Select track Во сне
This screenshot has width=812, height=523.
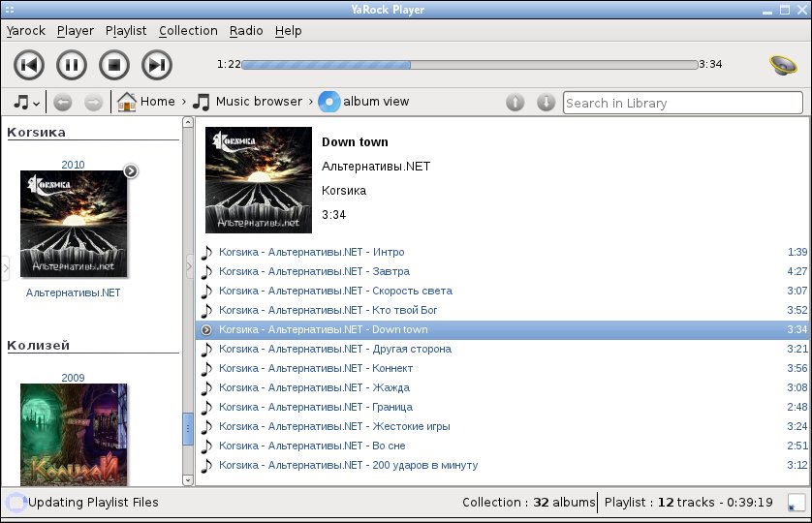point(503,446)
